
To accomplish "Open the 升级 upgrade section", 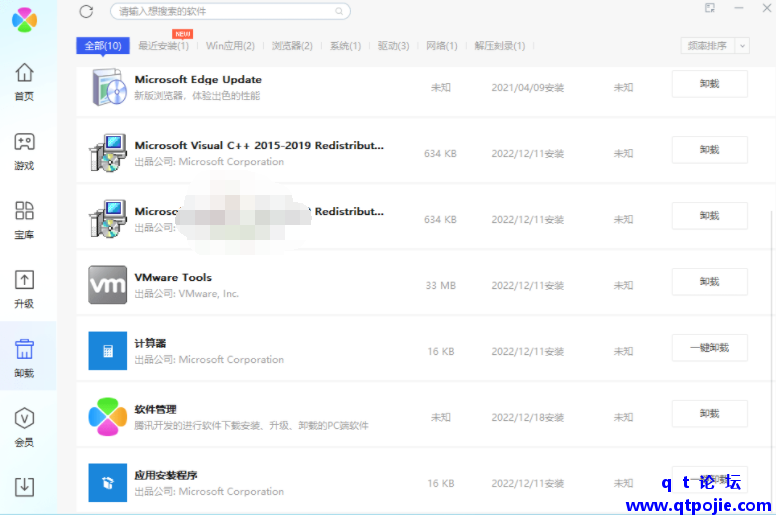I will 24,289.
